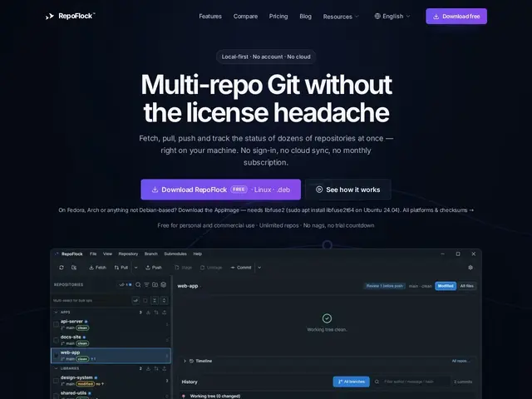
Task: Tick the docs-site repository checkbox
Action: tap(56, 340)
